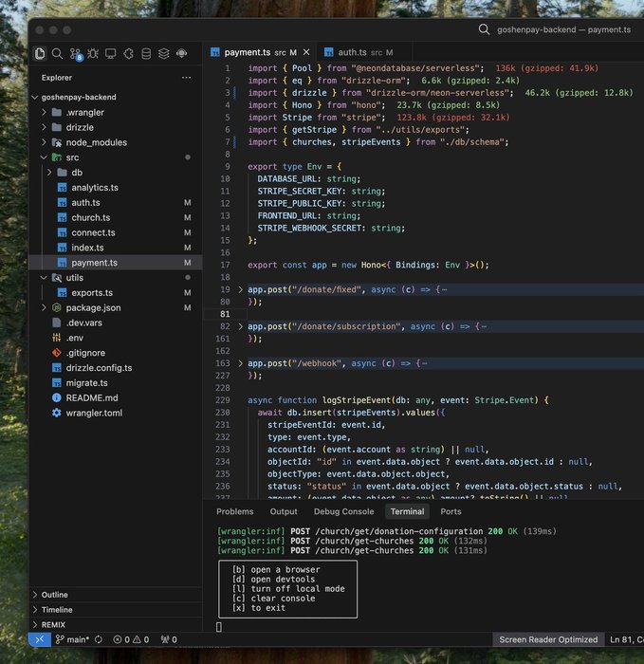
Task: Click the Ln 81 cursor position indicator
Action: [626, 639]
